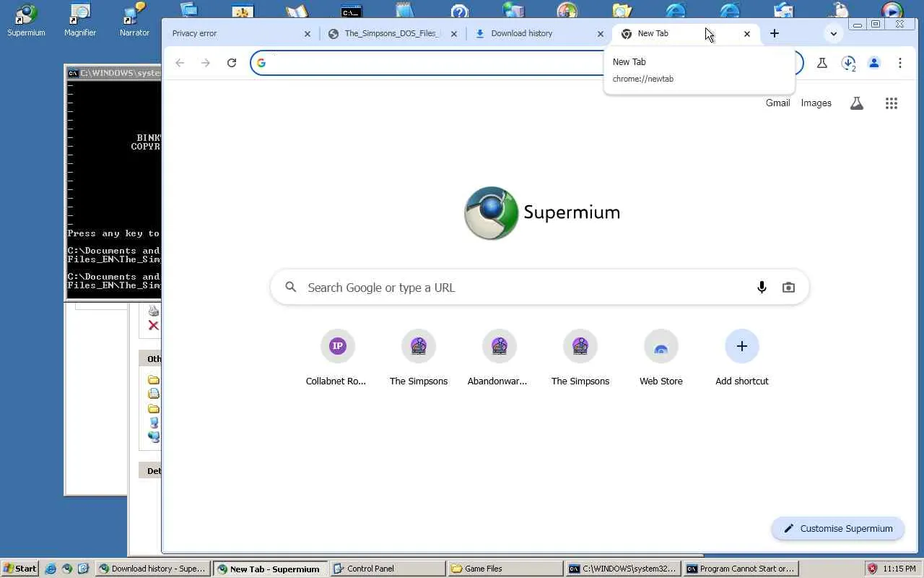Open the browser profile avatar menu
Screen dimensions: 924x578
[874, 63]
